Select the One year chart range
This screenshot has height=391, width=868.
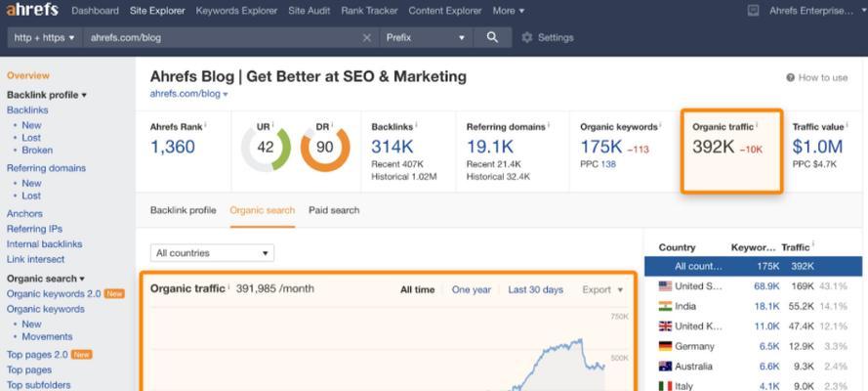(471, 289)
